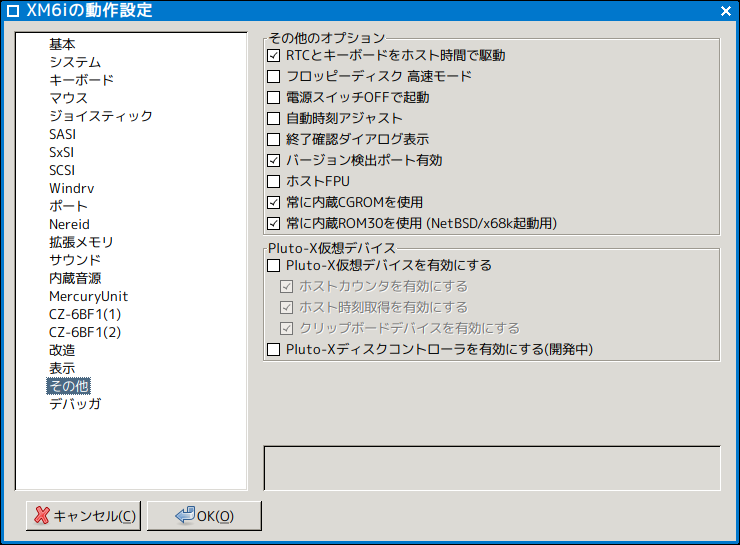Click the red X cancel icon
This screenshot has width=740, height=545.
(42, 516)
